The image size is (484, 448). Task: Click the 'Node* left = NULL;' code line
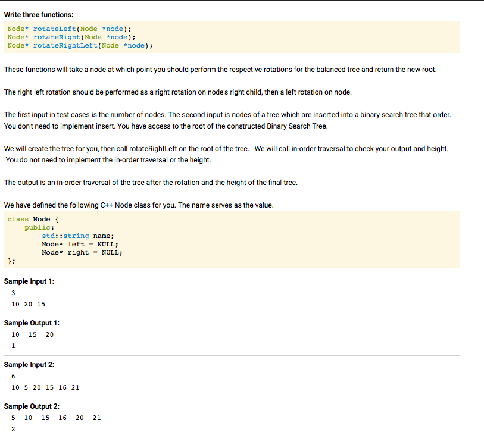[80, 244]
